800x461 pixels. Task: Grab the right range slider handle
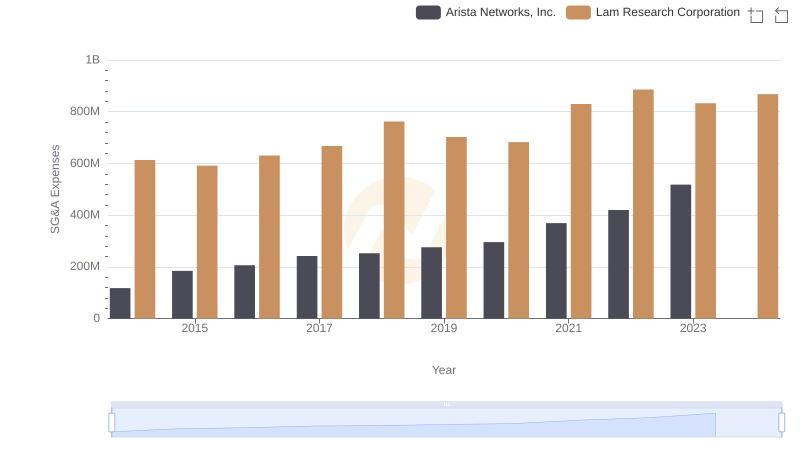[x=781, y=423]
